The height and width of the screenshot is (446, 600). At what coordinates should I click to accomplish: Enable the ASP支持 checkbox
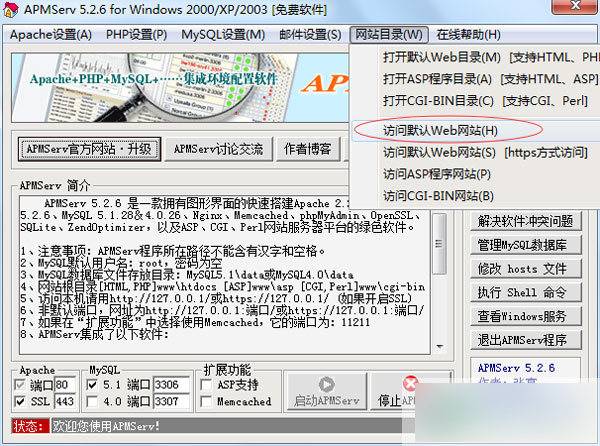coord(208,383)
